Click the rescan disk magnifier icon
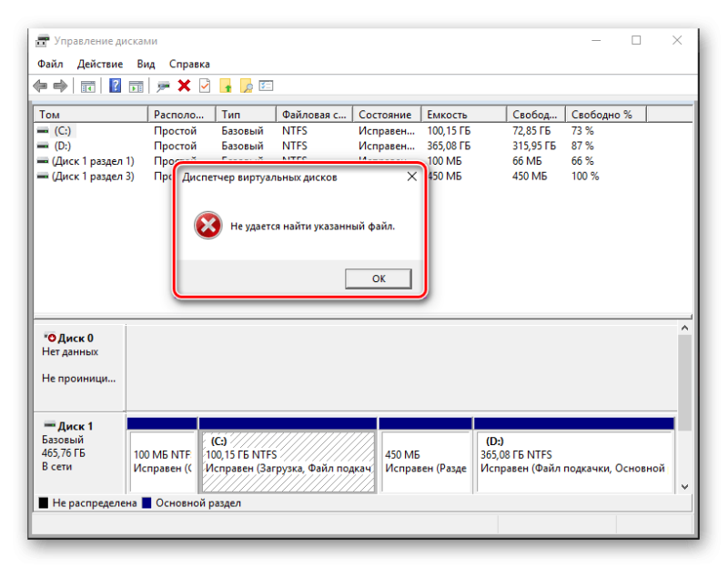 click(x=163, y=86)
